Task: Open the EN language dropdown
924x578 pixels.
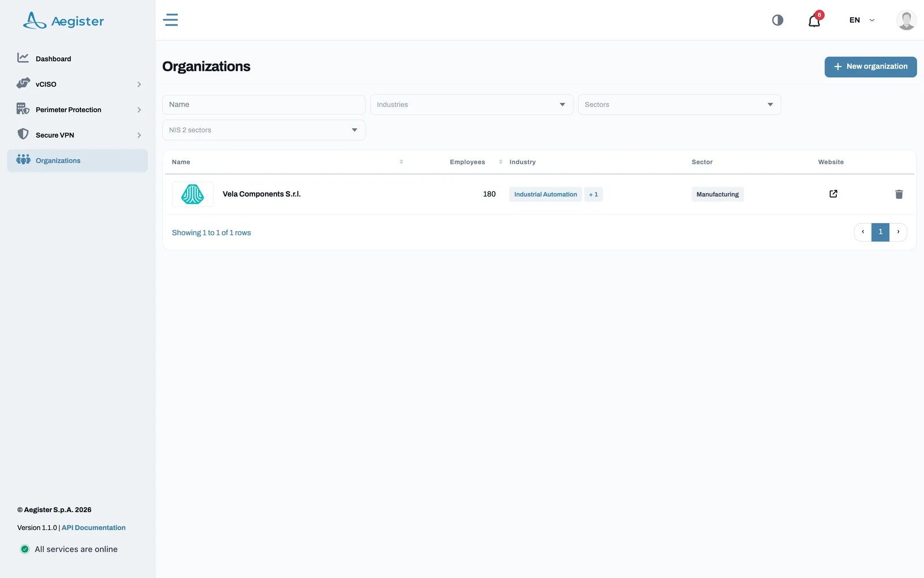Action: pos(862,20)
